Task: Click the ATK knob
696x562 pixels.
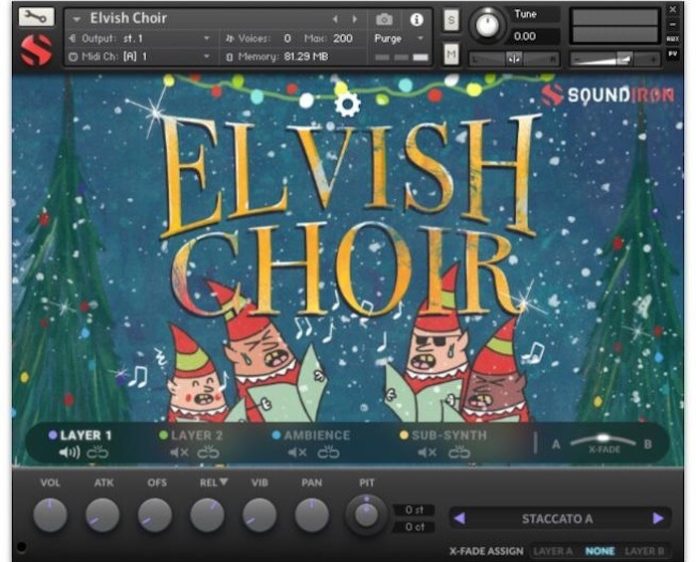Action: point(103,515)
